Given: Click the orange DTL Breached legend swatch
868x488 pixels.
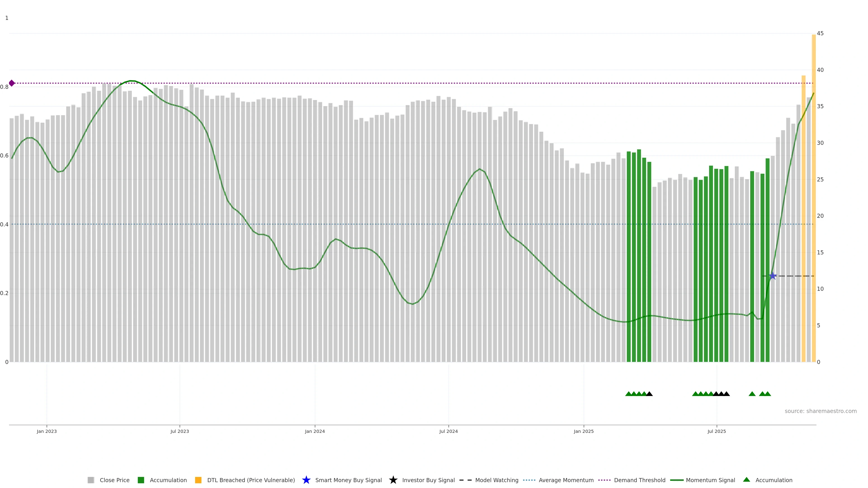Looking at the screenshot, I should pos(198,480).
